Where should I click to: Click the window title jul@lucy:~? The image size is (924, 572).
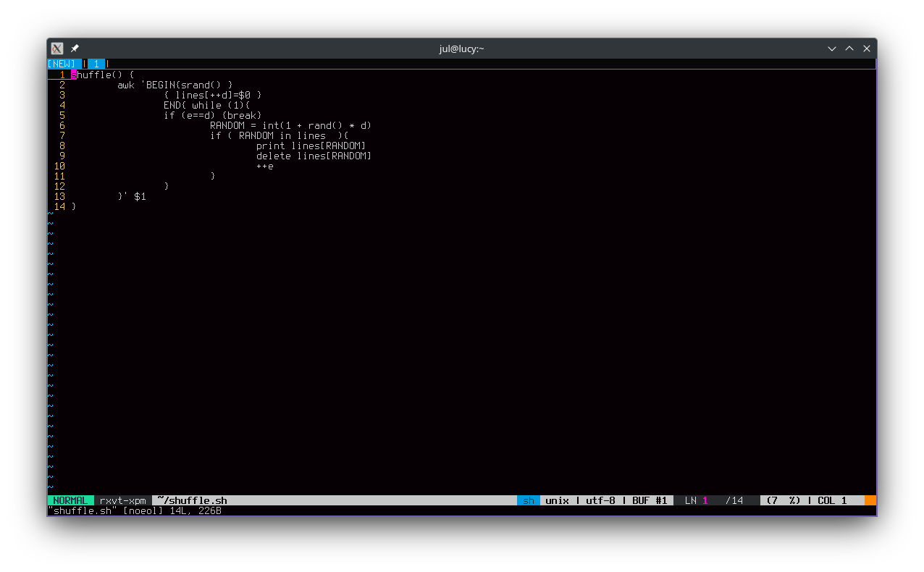(461, 49)
